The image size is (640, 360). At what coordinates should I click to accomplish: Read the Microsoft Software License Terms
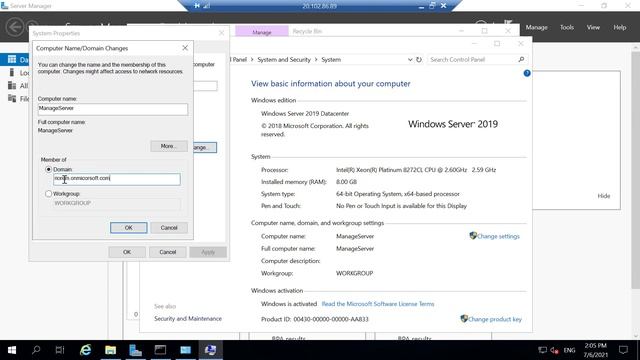point(378,304)
